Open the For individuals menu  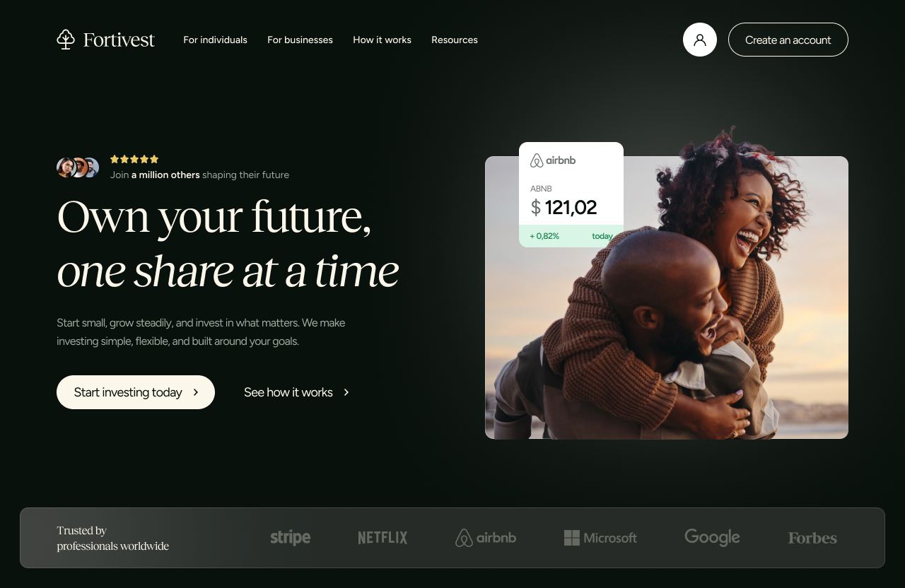[215, 40]
